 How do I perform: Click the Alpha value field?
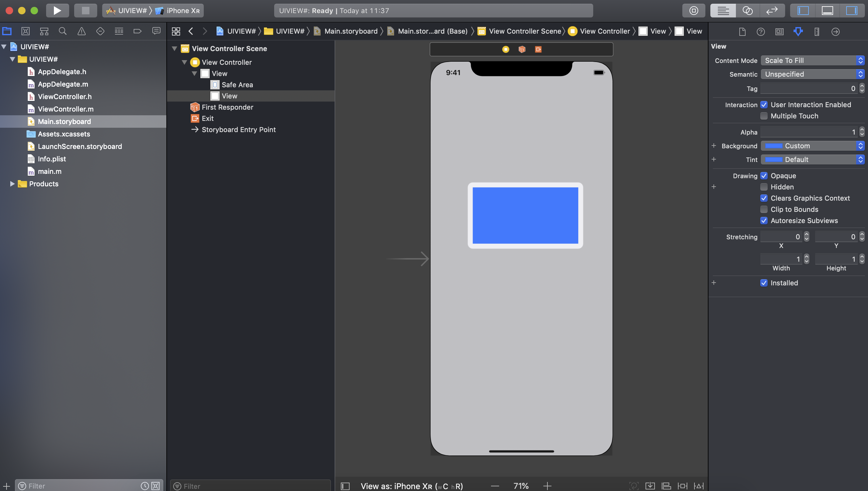(x=809, y=132)
